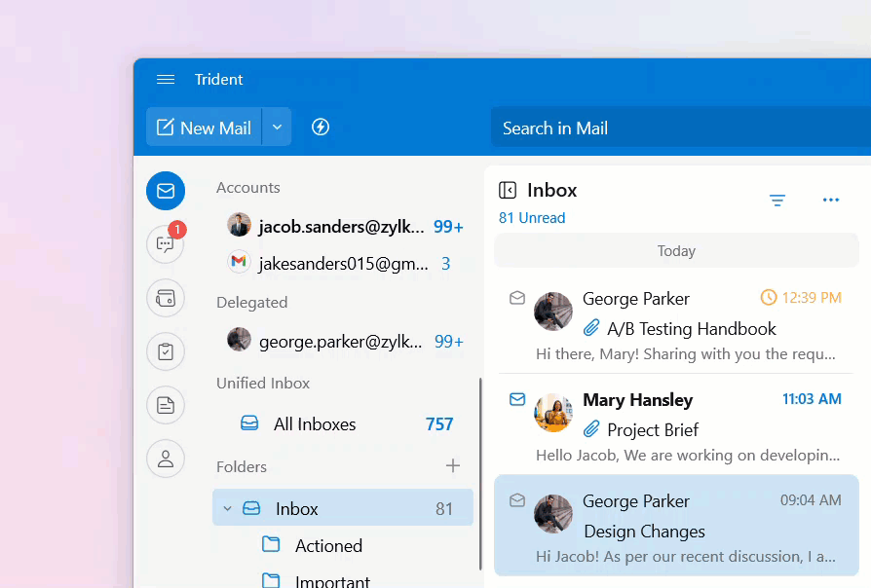Open the mail list filter icon
Screen dimensions: 871x588
pyautogui.click(x=777, y=200)
